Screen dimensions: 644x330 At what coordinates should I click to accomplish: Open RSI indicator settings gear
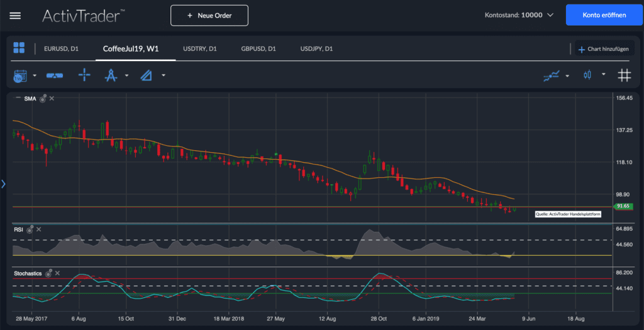(x=30, y=229)
